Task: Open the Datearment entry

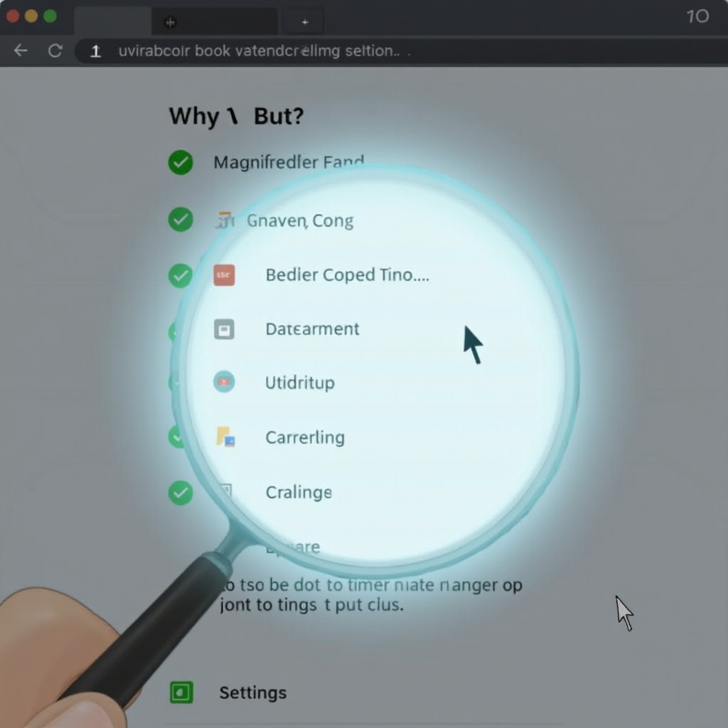Action: tap(312, 329)
